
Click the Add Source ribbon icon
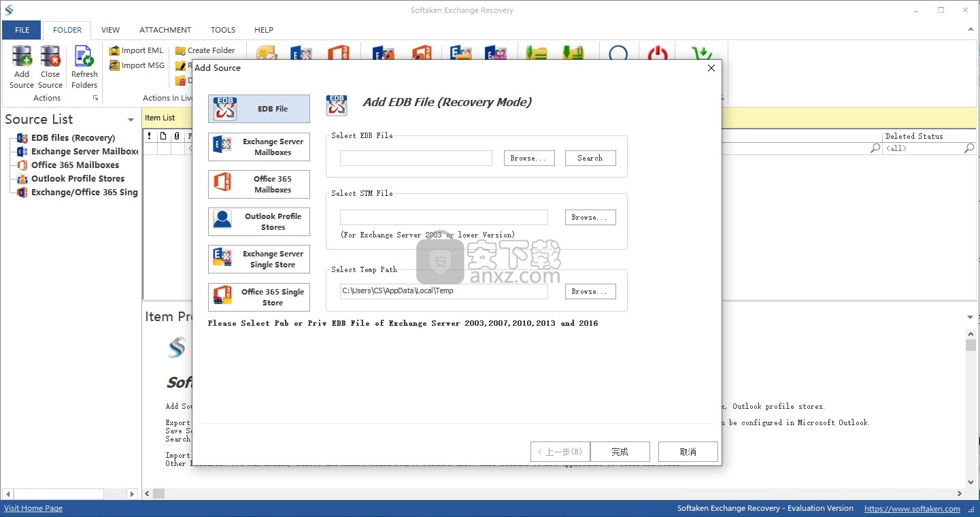pos(22,67)
